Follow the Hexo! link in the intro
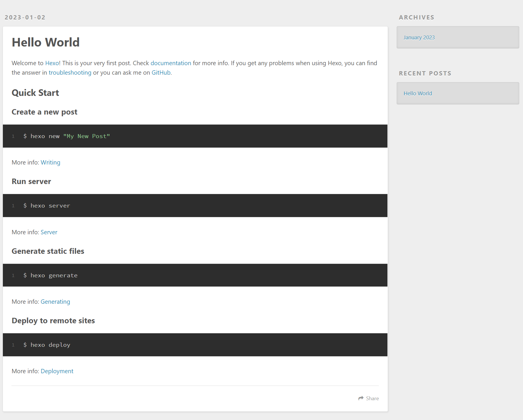The height and width of the screenshot is (420, 523). click(x=53, y=63)
